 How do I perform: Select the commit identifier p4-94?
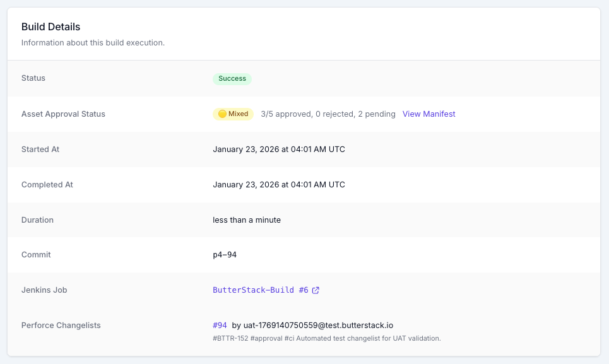pos(224,255)
